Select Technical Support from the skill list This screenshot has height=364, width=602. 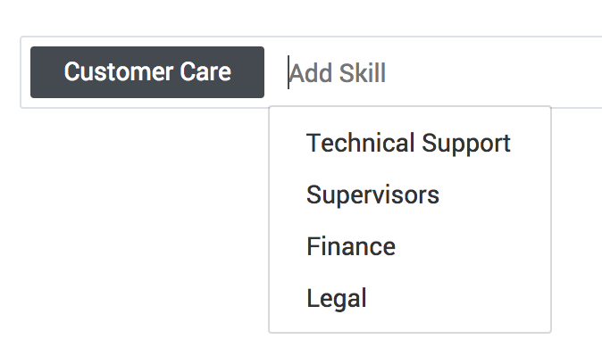(408, 144)
